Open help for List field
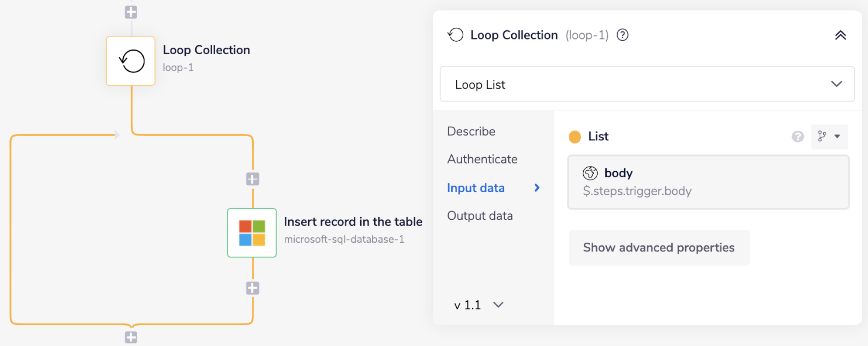The width and height of the screenshot is (868, 346). coord(797,137)
